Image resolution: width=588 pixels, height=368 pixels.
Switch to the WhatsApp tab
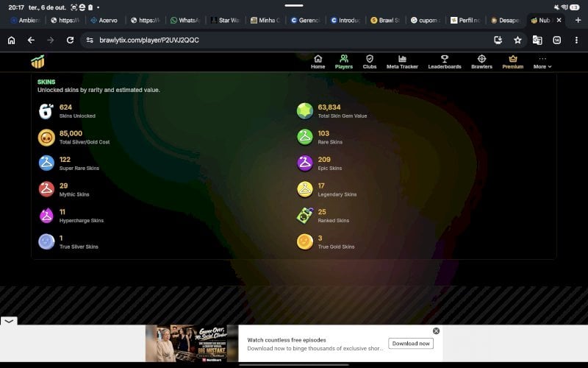pyautogui.click(x=185, y=21)
